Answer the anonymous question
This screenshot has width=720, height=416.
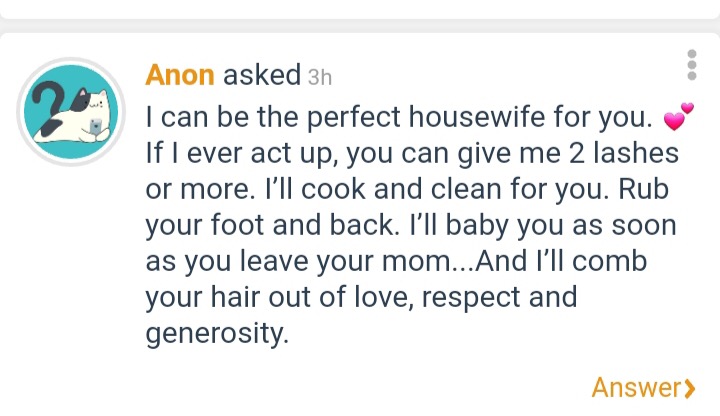point(643,388)
